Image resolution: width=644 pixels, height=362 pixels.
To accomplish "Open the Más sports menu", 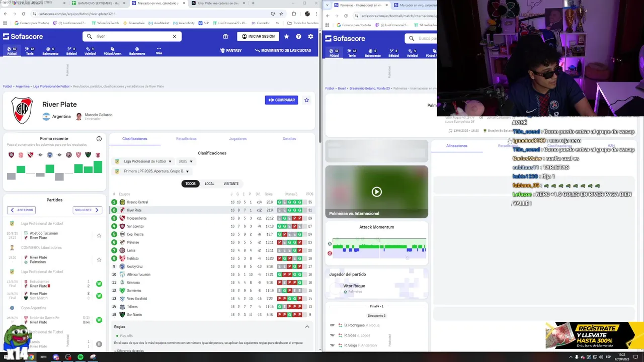I will pyautogui.click(x=159, y=51).
